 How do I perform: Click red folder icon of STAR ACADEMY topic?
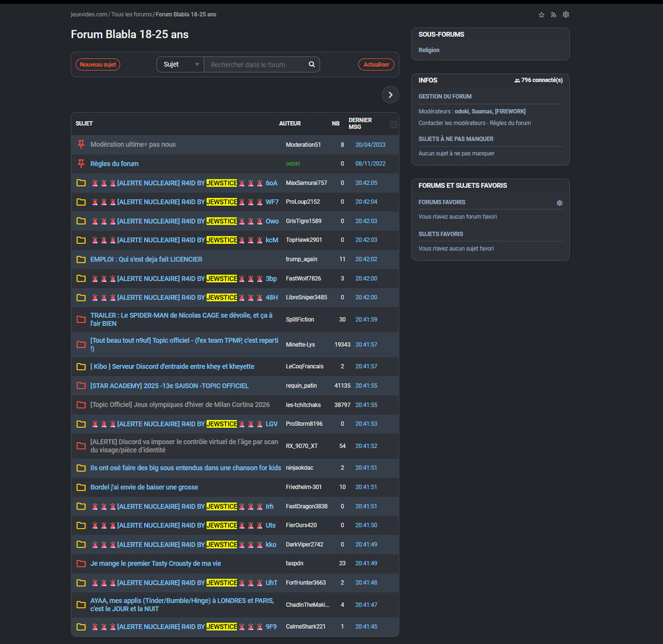[x=81, y=386]
